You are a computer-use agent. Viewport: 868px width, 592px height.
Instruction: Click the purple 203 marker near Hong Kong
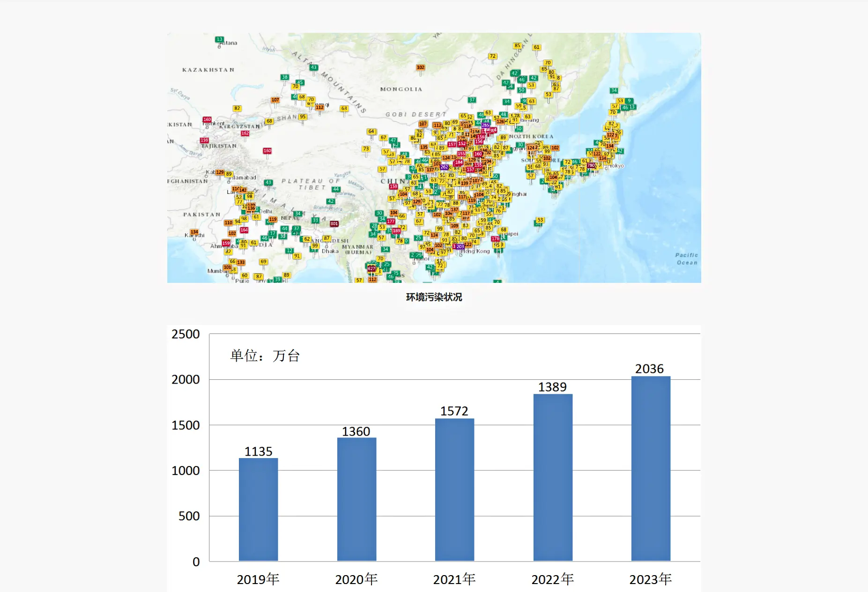(460, 246)
